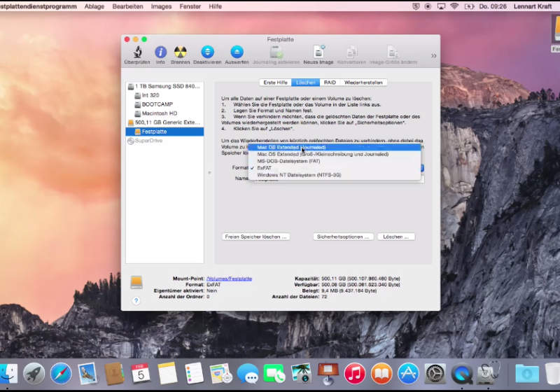Image resolution: width=560 pixels, height=392 pixels.
Task: Click Freien Speicher löschen button
Action: tap(255, 237)
